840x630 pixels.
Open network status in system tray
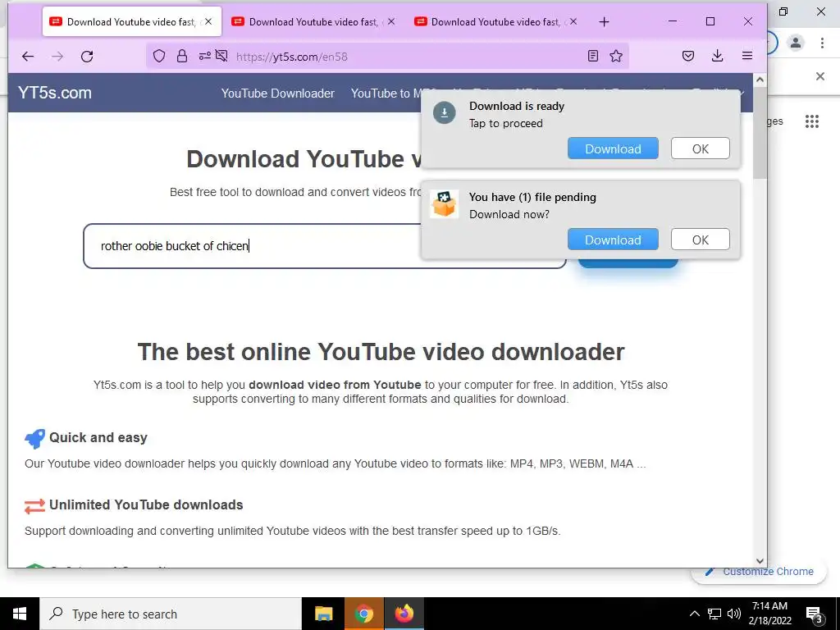tap(714, 614)
